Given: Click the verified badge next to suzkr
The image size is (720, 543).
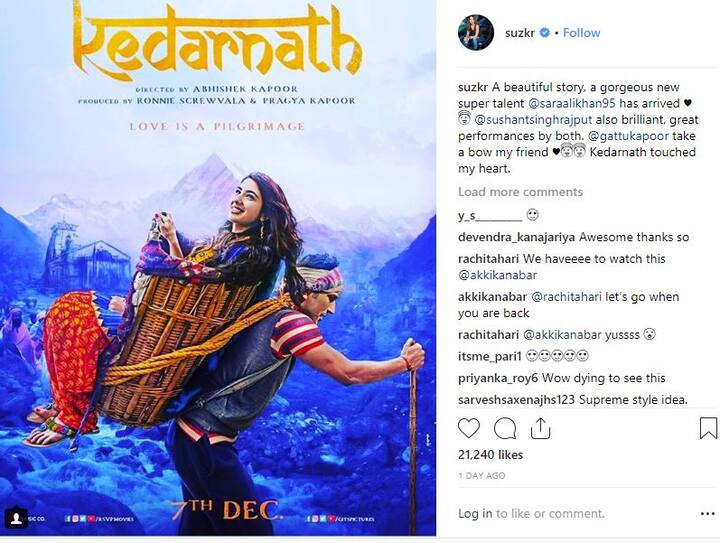Looking at the screenshot, I should pos(545,33).
